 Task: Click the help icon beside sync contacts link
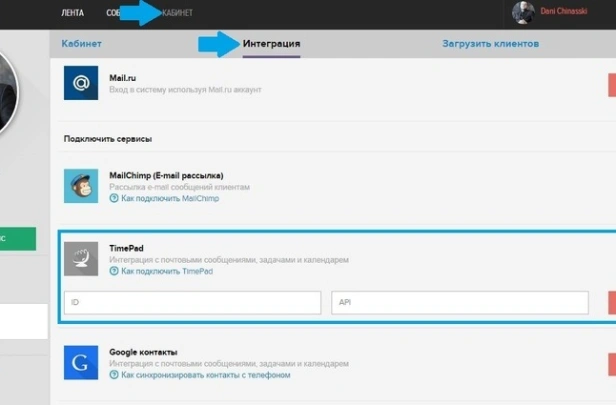tap(114, 375)
